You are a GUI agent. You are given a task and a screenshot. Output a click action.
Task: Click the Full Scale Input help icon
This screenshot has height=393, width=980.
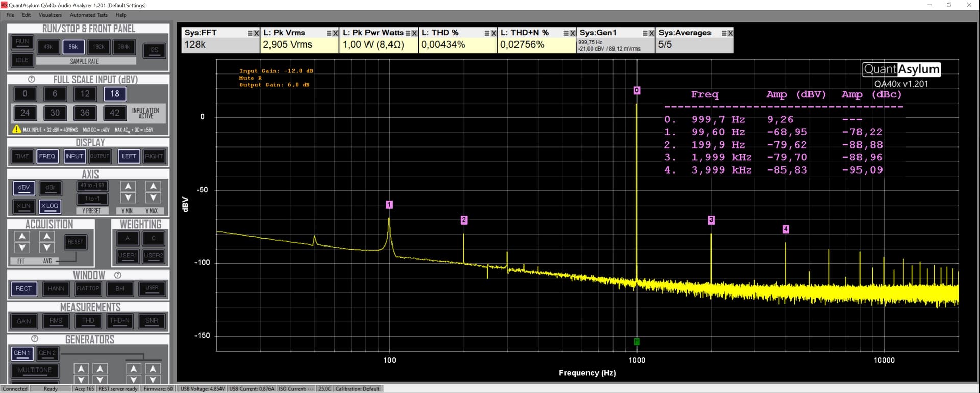(31, 79)
